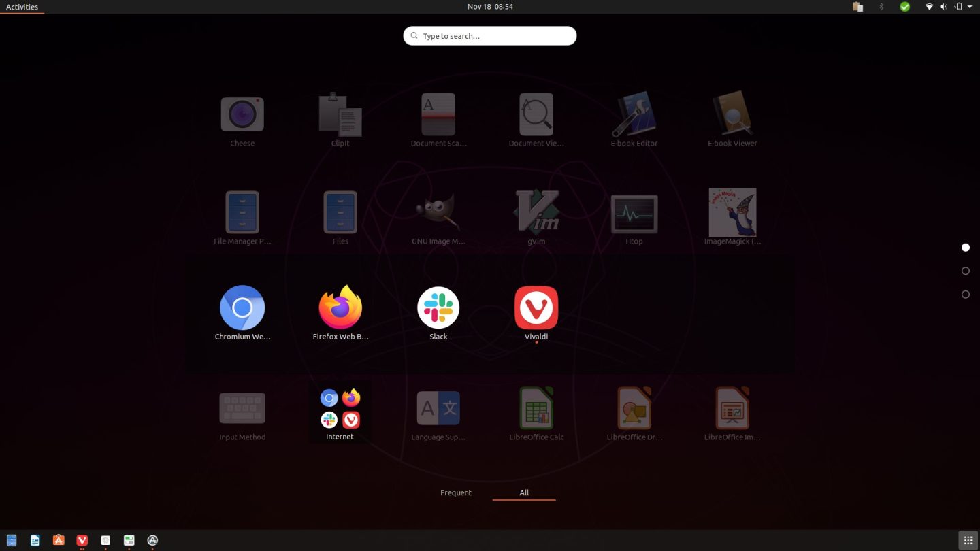Launch the gVim text editor
The image size is (980, 551).
536,212
